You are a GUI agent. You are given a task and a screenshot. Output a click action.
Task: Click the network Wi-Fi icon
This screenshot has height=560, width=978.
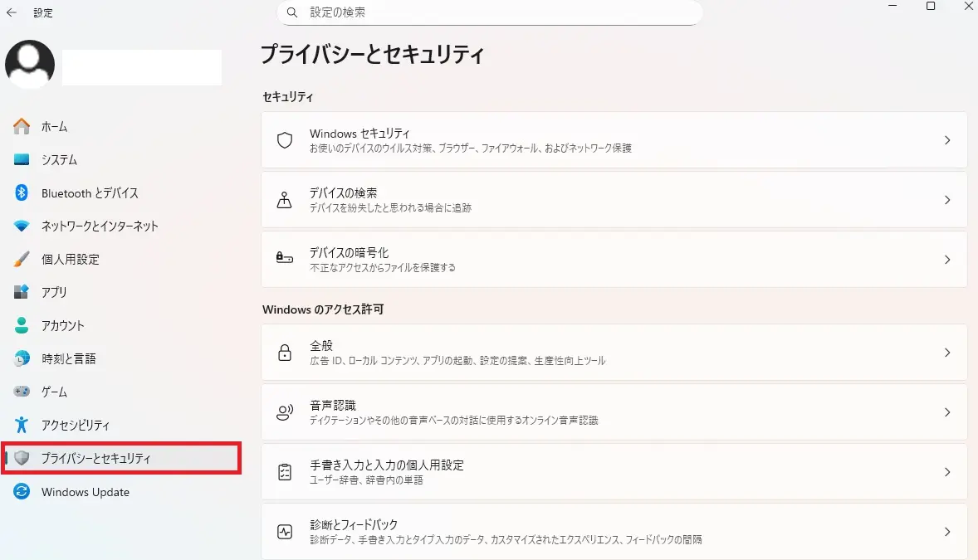click(22, 226)
